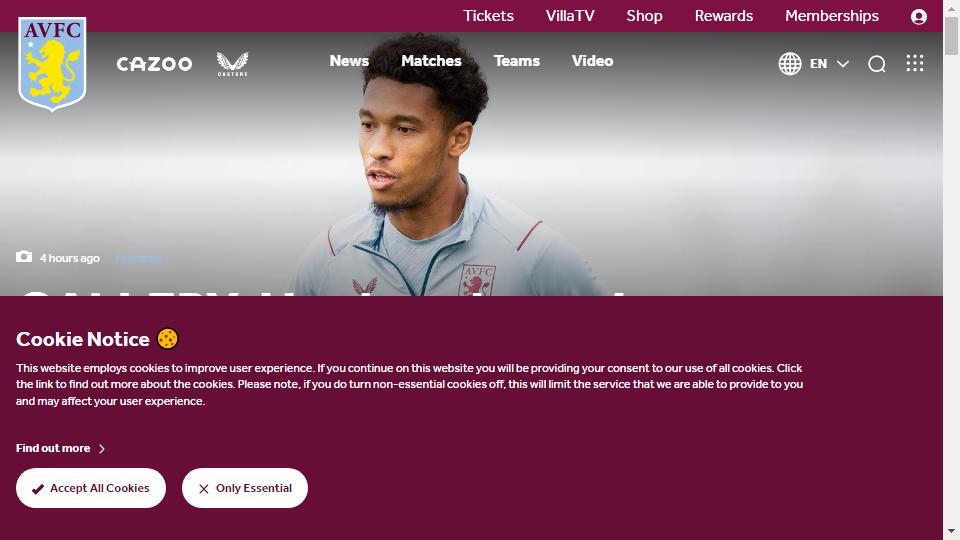Expand the EN language dropdown arrow
The image size is (960, 540).
pos(843,64)
